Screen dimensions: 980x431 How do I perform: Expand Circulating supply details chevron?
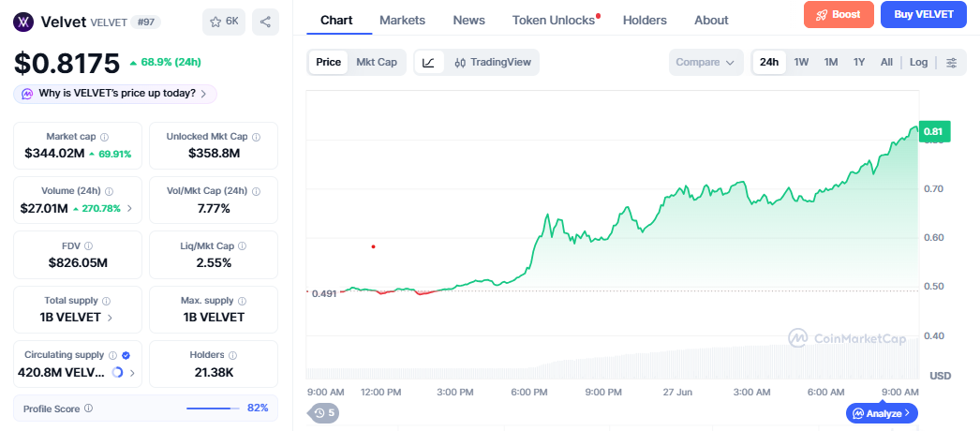pos(132,373)
